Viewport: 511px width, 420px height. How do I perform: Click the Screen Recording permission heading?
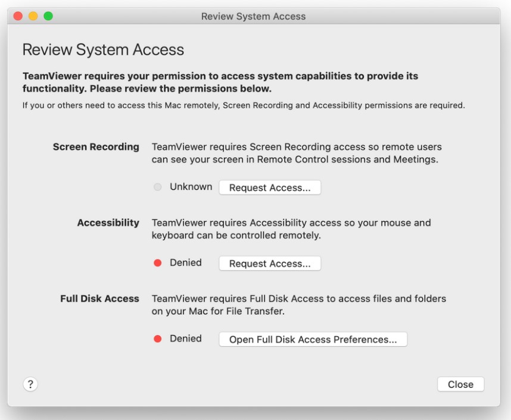[96, 146]
